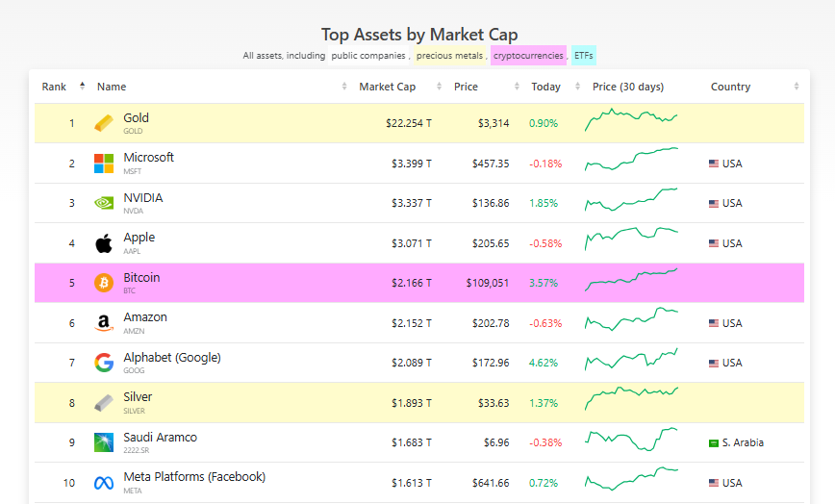Sort by Name using its sort arrows
Screen dimensions: 835x504
(344, 87)
